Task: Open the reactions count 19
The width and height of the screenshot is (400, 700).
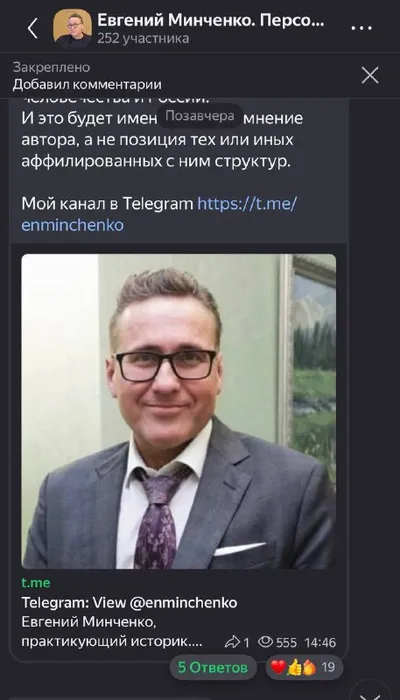Action: pyautogui.click(x=328, y=667)
